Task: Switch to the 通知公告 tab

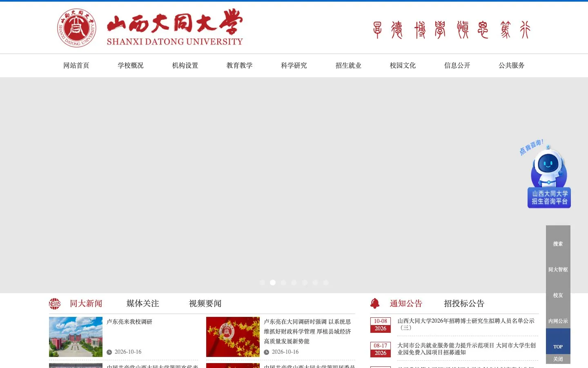Action: (x=406, y=303)
